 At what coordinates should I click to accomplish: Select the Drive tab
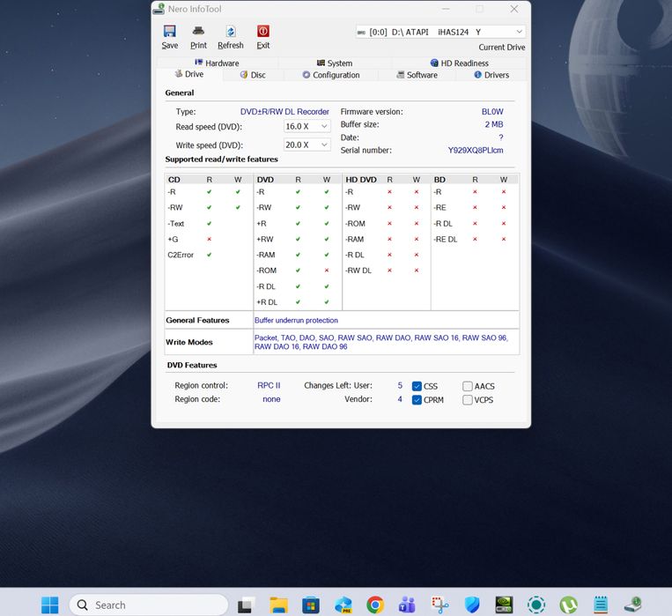coord(189,74)
